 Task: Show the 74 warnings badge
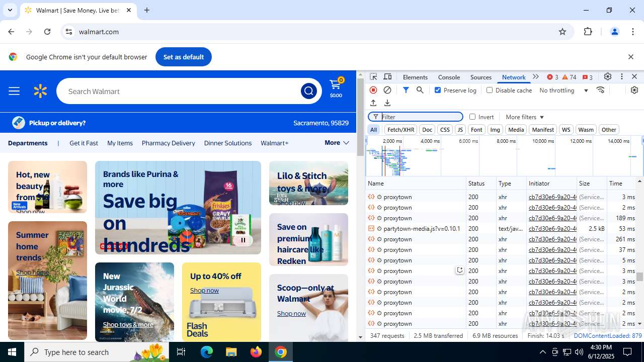tap(569, 77)
